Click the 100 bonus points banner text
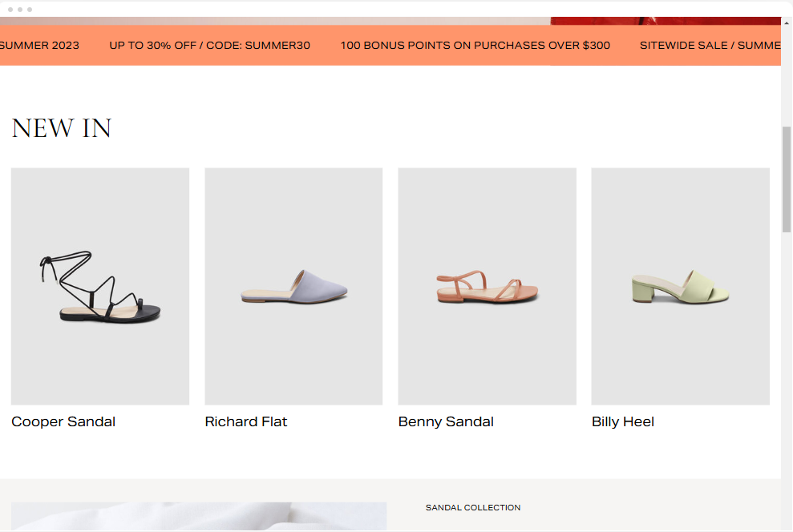 pos(475,45)
